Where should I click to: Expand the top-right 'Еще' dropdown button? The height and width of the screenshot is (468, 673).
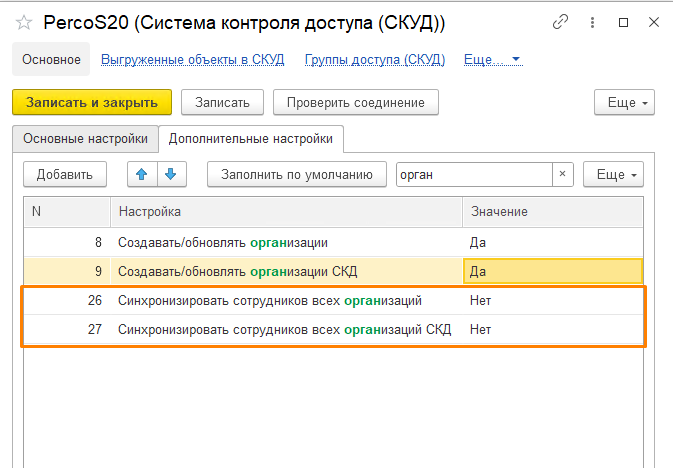click(x=624, y=102)
